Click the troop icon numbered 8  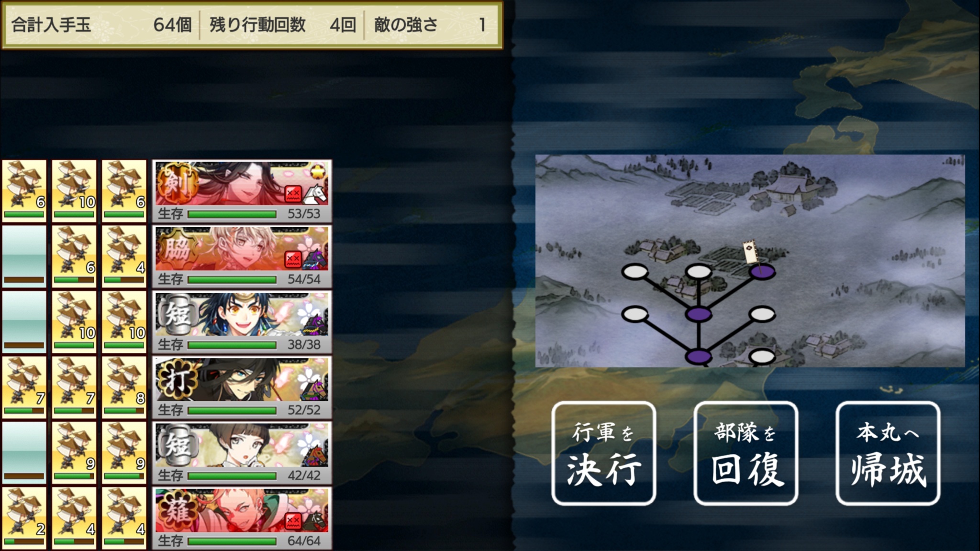[x=124, y=387]
